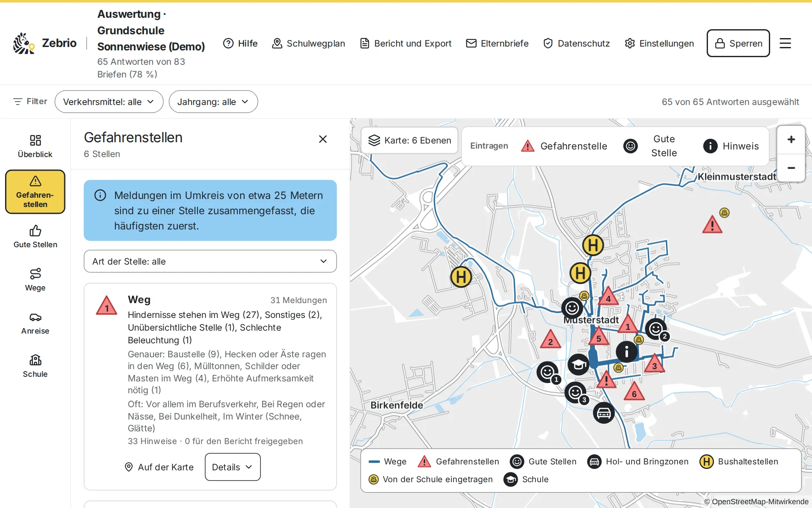Screen dimensions: 812x508
Task: Close the Gefahrenstellen panel
Action: (x=323, y=139)
